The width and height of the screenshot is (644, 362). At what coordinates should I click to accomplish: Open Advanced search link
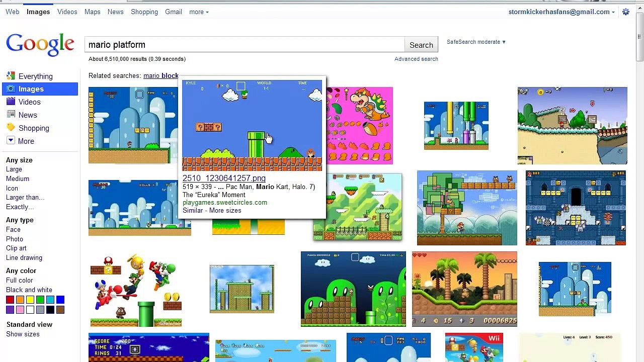click(x=416, y=59)
